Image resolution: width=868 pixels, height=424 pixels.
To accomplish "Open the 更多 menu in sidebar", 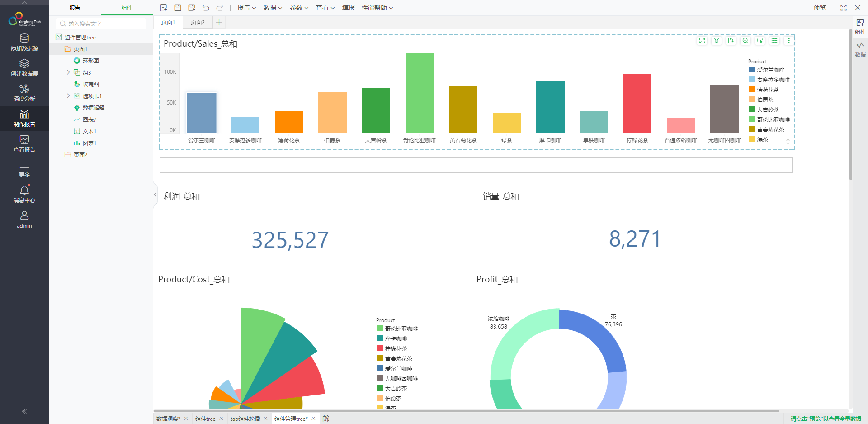I will (24, 169).
